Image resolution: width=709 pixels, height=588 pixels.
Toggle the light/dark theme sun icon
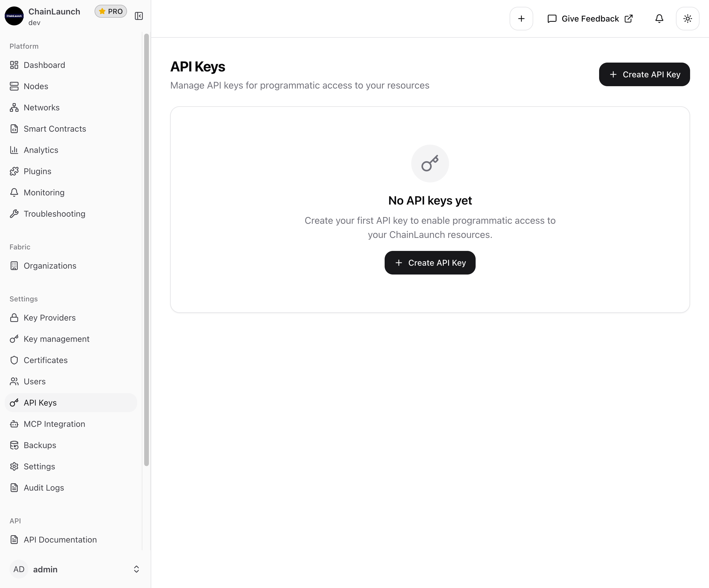click(x=687, y=19)
